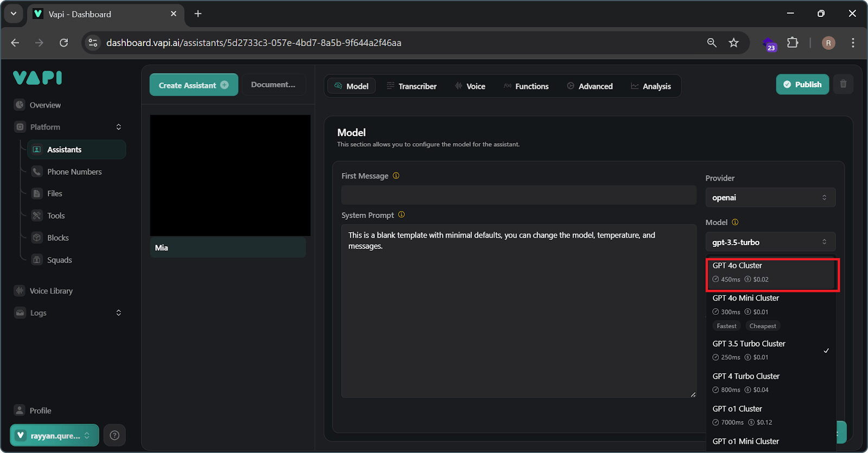Open the browser extensions puzzle icon

point(793,42)
